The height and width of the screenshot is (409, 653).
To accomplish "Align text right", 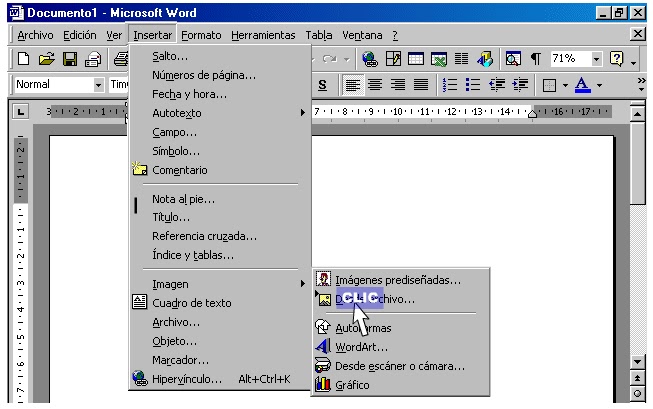I will (x=398, y=85).
